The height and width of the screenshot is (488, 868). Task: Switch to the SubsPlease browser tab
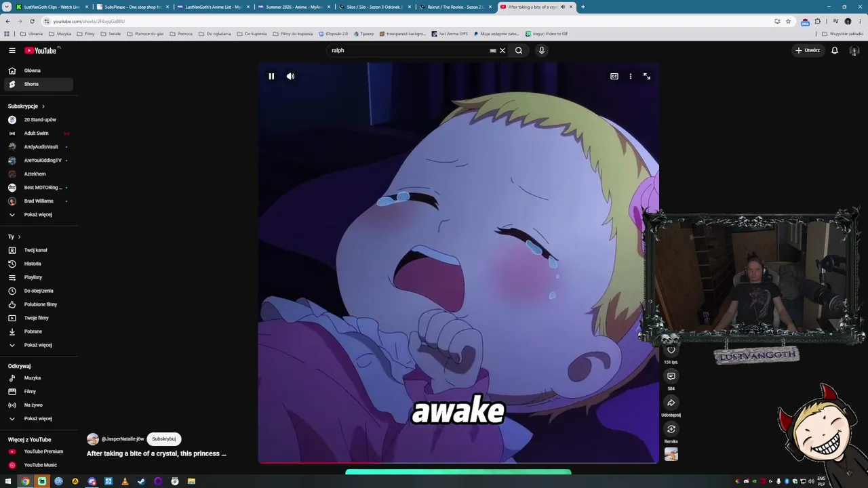133,7
